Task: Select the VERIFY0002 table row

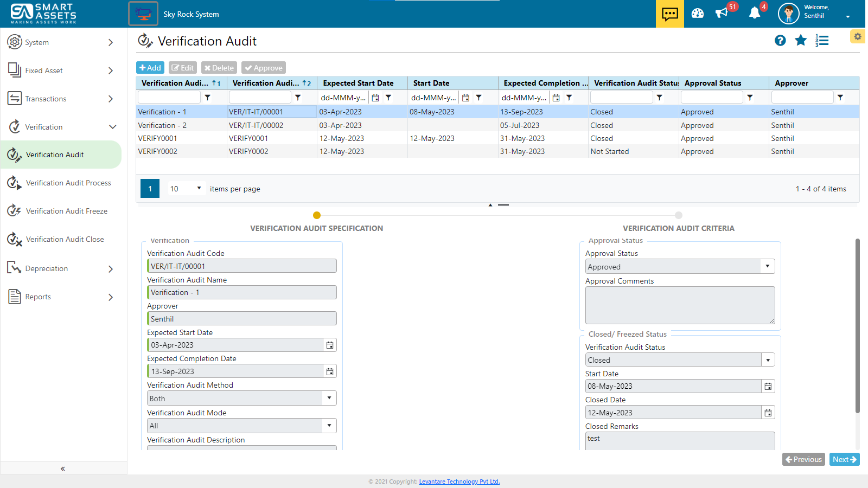Action: pos(158,151)
